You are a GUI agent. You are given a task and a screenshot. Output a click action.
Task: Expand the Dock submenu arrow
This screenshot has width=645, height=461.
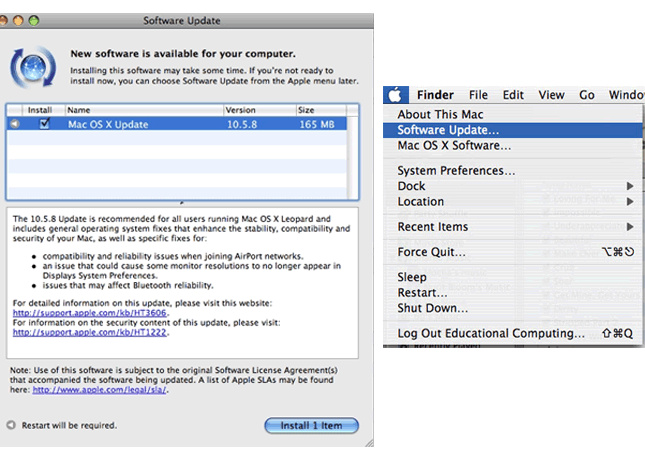pyautogui.click(x=630, y=186)
